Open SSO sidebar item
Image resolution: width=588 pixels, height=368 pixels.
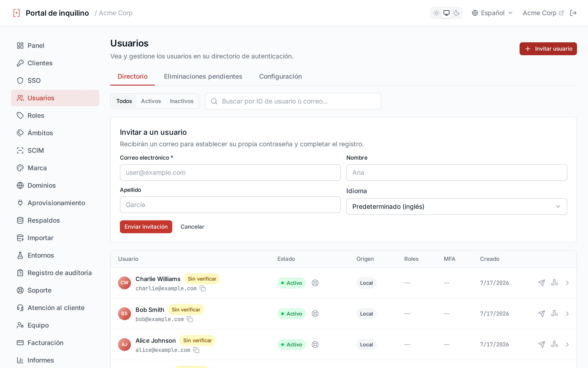[55, 80]
